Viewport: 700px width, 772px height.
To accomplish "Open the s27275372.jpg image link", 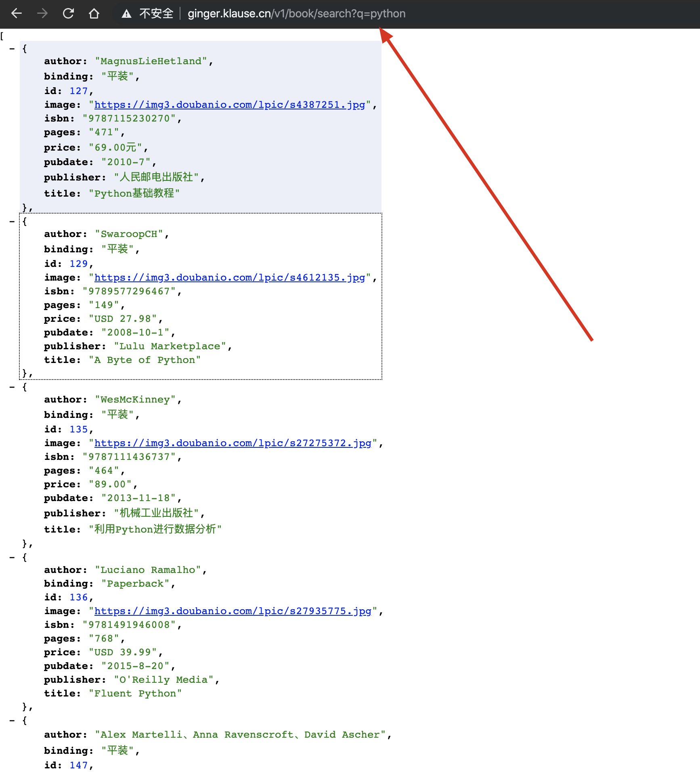I will click(233, 443).
